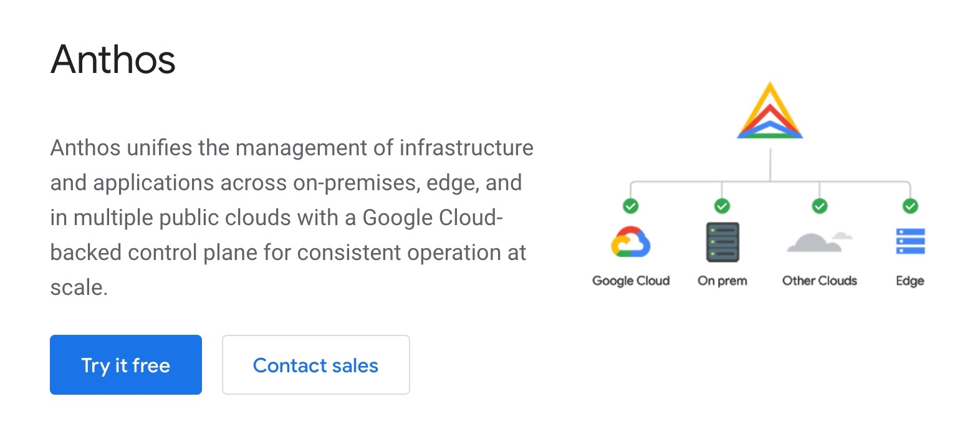Click the green checkmark above Google Cloud
Screen dimensions: 980x429
[630, 206]
